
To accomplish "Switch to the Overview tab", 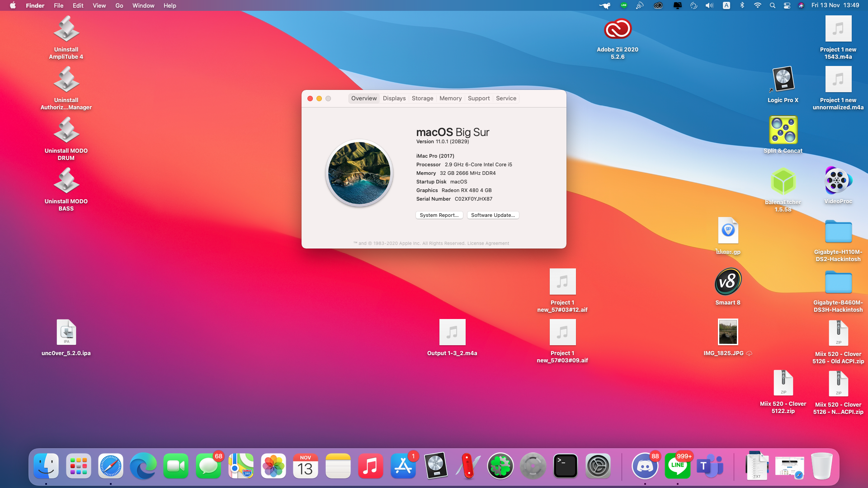I will pyautogui.click(x=364, y=98).
